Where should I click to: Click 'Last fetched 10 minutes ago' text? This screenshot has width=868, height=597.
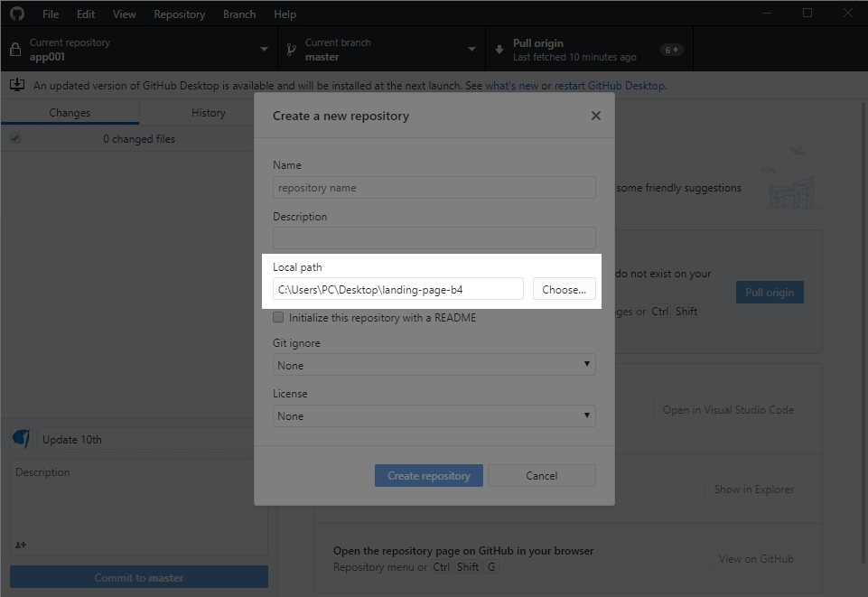click(x=574, y=57)
